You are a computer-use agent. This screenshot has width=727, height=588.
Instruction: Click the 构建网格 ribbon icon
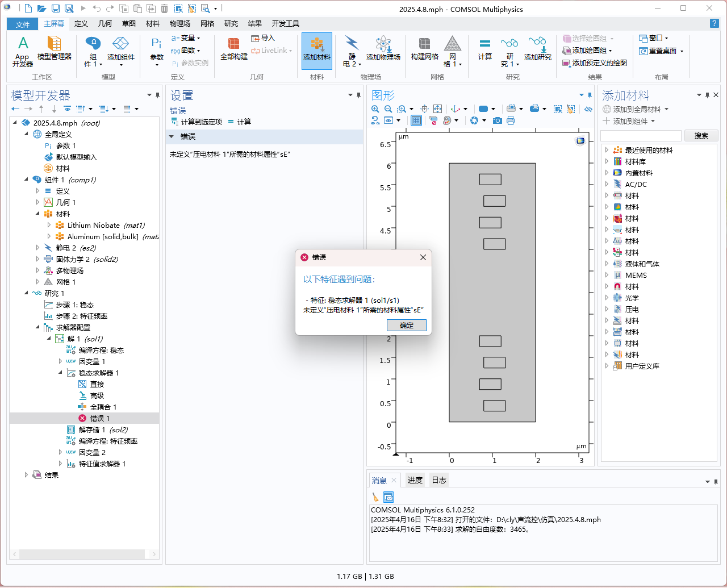(425, 48)
